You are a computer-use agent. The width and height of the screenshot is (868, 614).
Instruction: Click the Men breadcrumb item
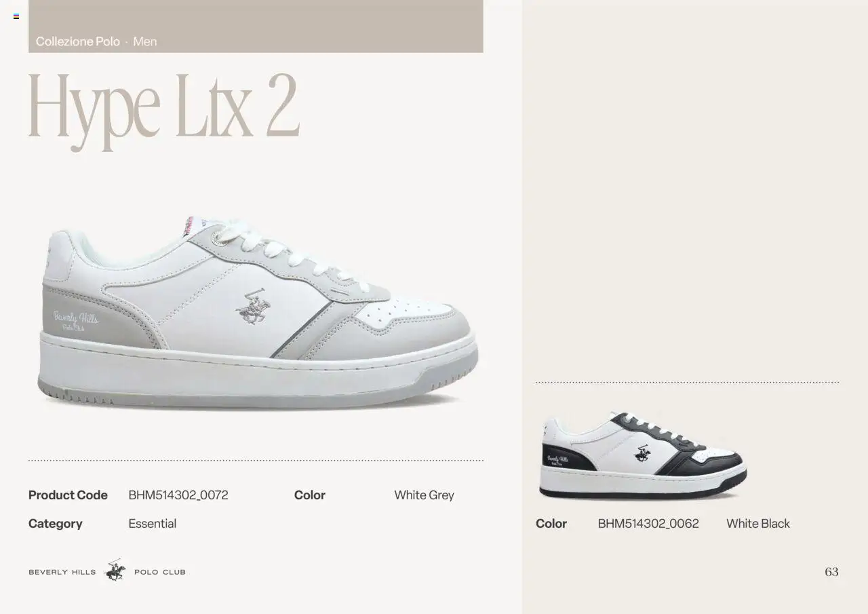tap(145, 41)
